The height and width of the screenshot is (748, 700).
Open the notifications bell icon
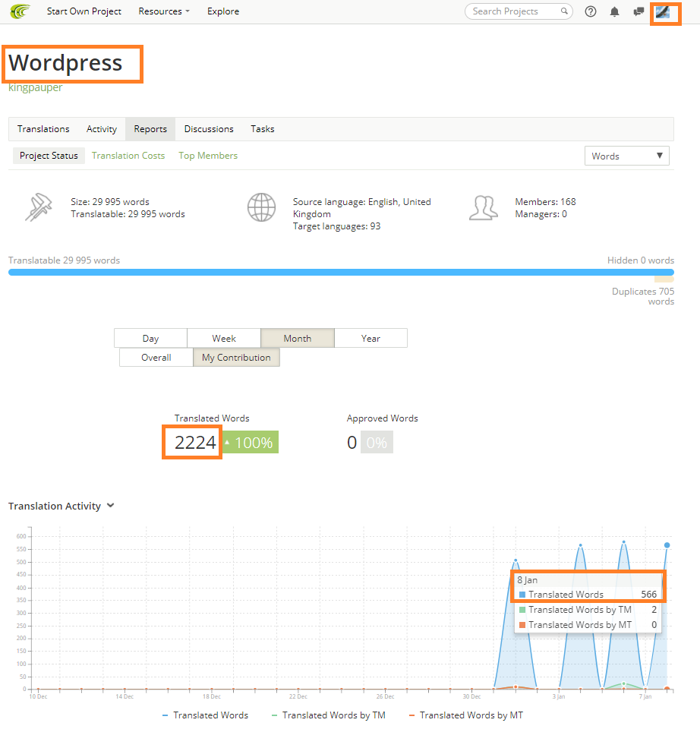click(615, 11)
